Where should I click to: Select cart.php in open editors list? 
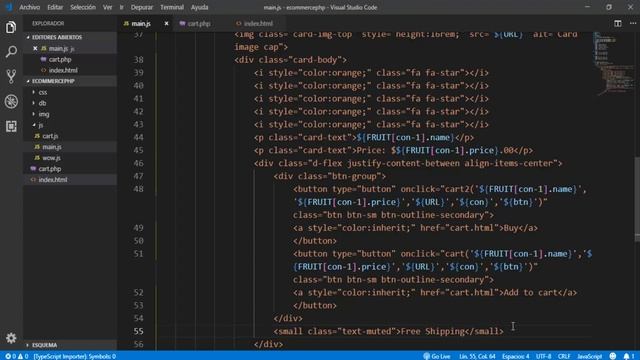coord(60,60)
